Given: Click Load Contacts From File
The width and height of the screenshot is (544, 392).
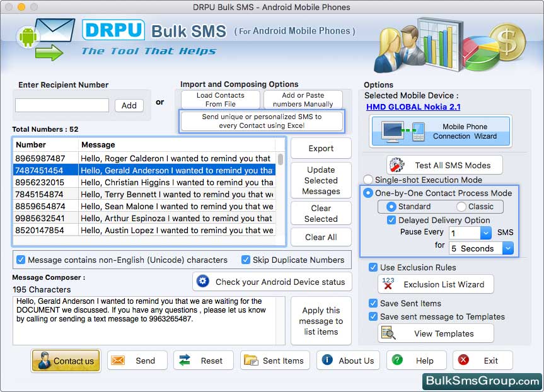Looking at the screenshot, I should pos(220,100).
